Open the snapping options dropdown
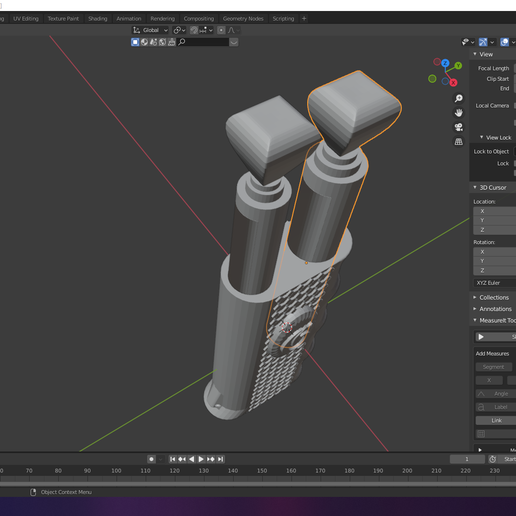This screenshot has height=516, width=516. click(206, 30)
